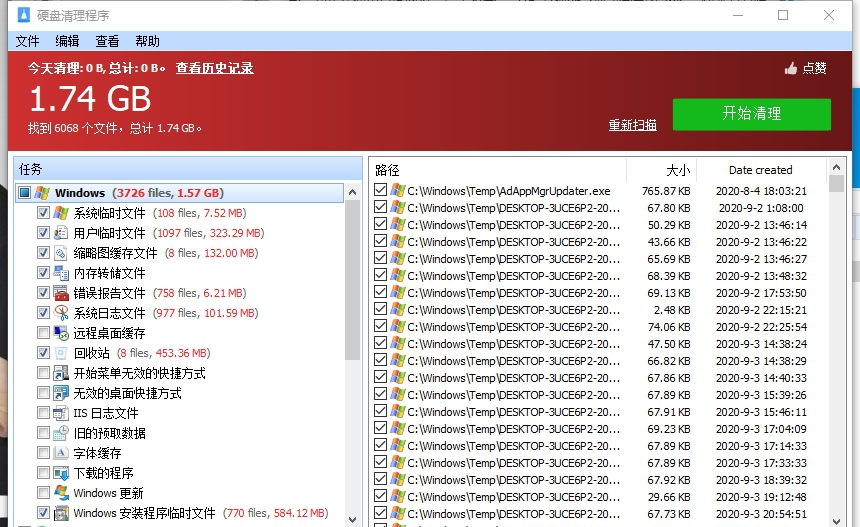Click task list scrollbar up arrow

pyautogui.click(x=352, y=192)
